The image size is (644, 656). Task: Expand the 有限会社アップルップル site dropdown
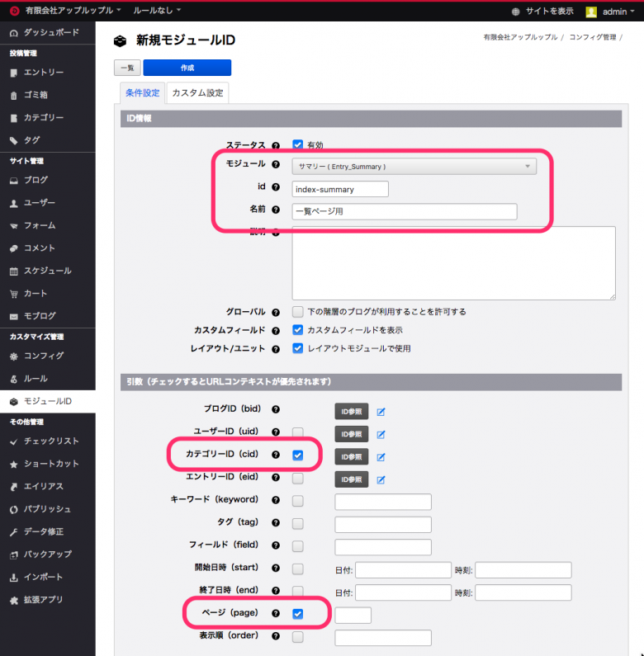pos(73,11)
